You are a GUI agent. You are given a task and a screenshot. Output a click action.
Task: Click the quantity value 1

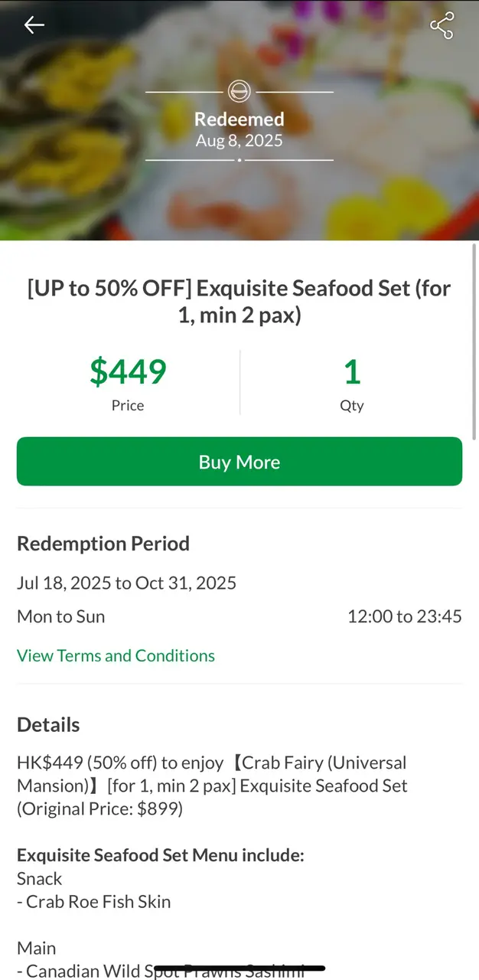pos(351,372)
